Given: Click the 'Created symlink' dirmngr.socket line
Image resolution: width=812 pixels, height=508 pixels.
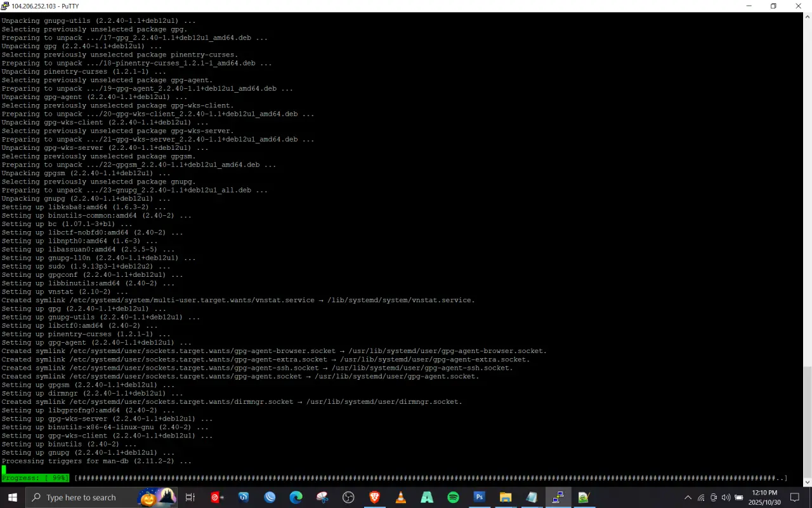Looking at the screenshot, I should pos(232,402).
